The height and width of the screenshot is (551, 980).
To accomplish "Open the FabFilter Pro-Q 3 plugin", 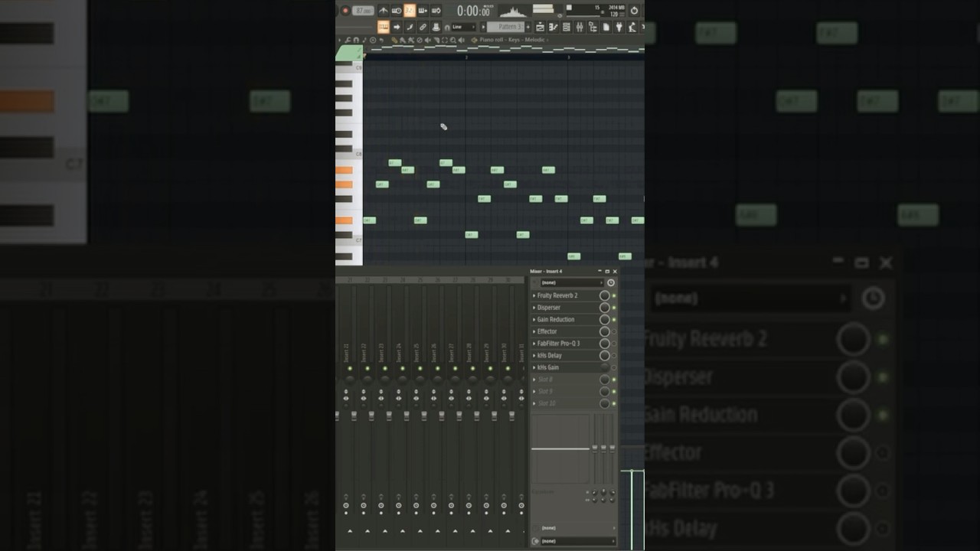I will pos(559,344).
